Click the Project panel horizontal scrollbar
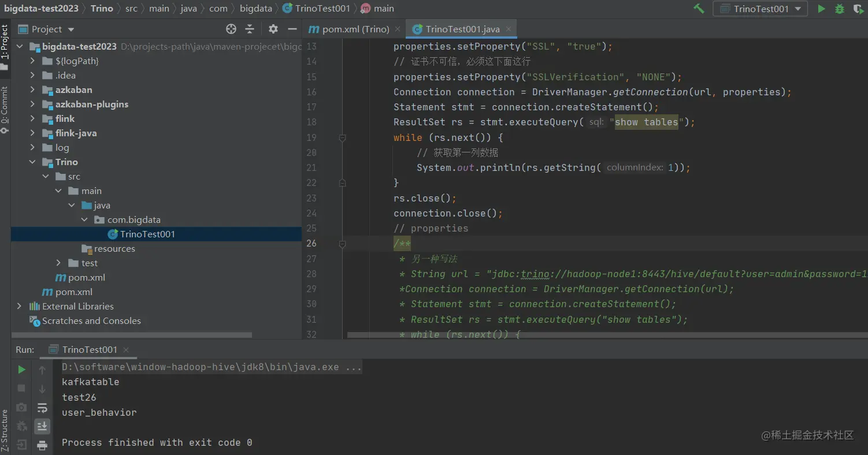 pos(132,335)
